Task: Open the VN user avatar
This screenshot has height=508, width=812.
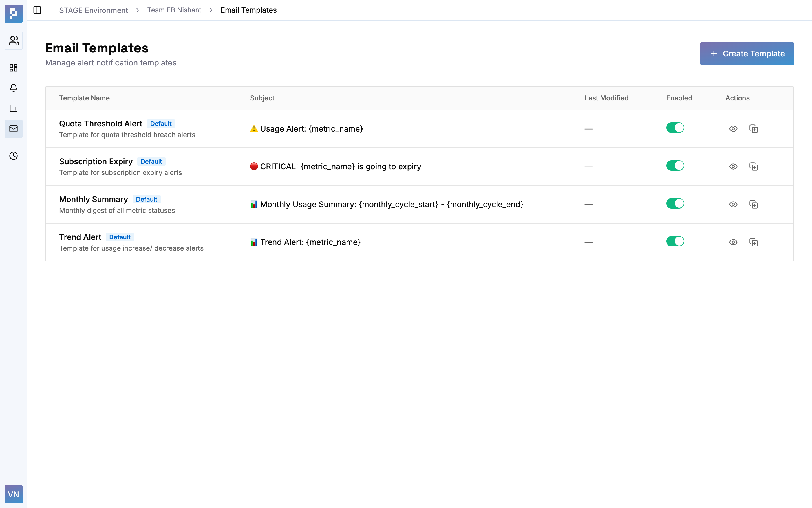Action: click(14, 494)
